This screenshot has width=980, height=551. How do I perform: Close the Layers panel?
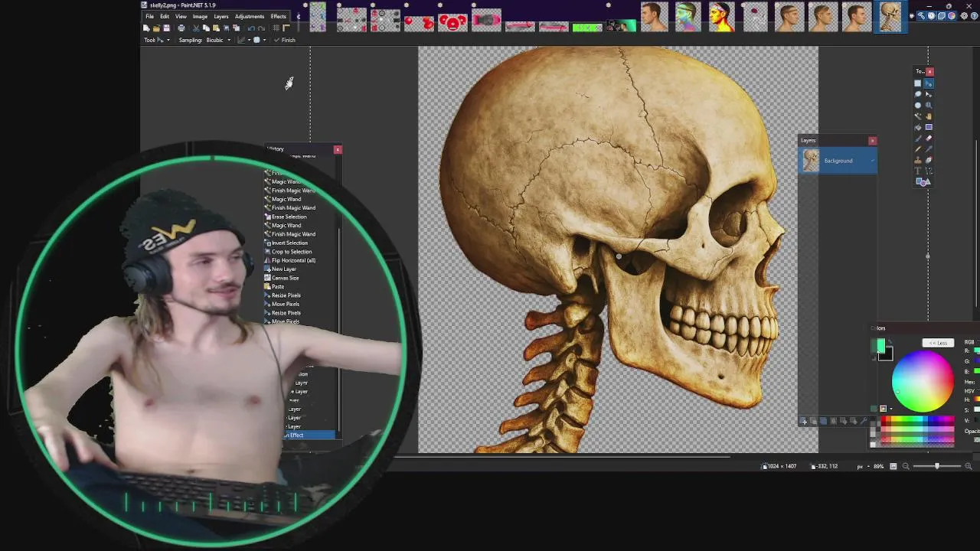872,141
